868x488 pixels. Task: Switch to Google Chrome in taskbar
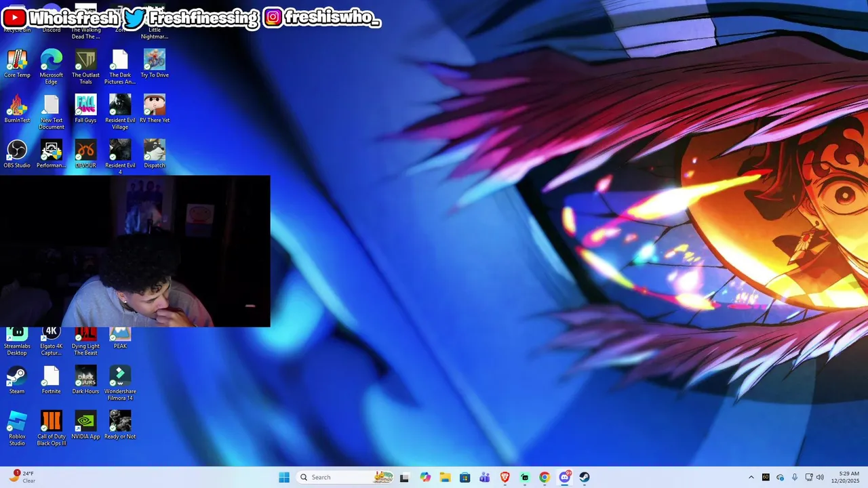pos(545,477)
